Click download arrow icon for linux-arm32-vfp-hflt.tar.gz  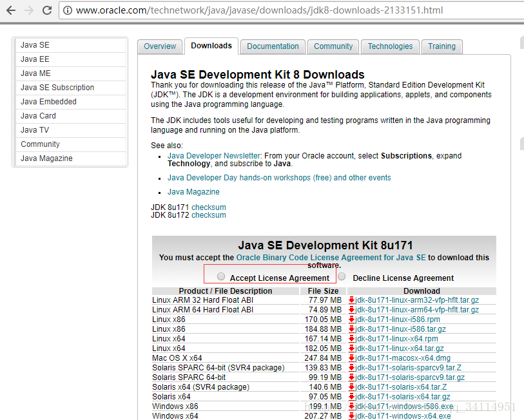[x=351, y=300]
